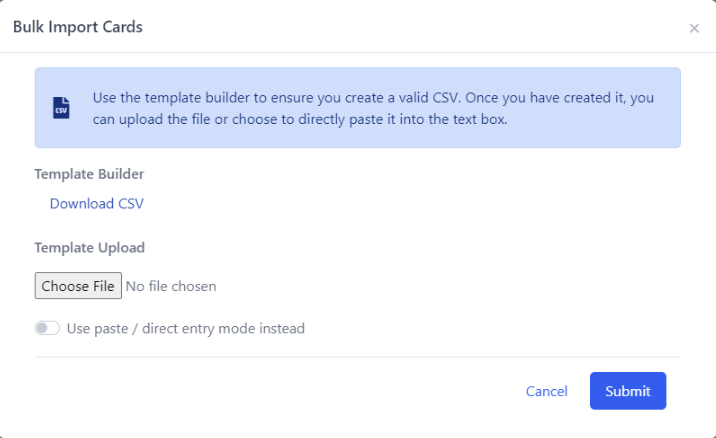This screenshot has height=438, width=716.
Task: Download the CSV template
Action: coord(97,204)
